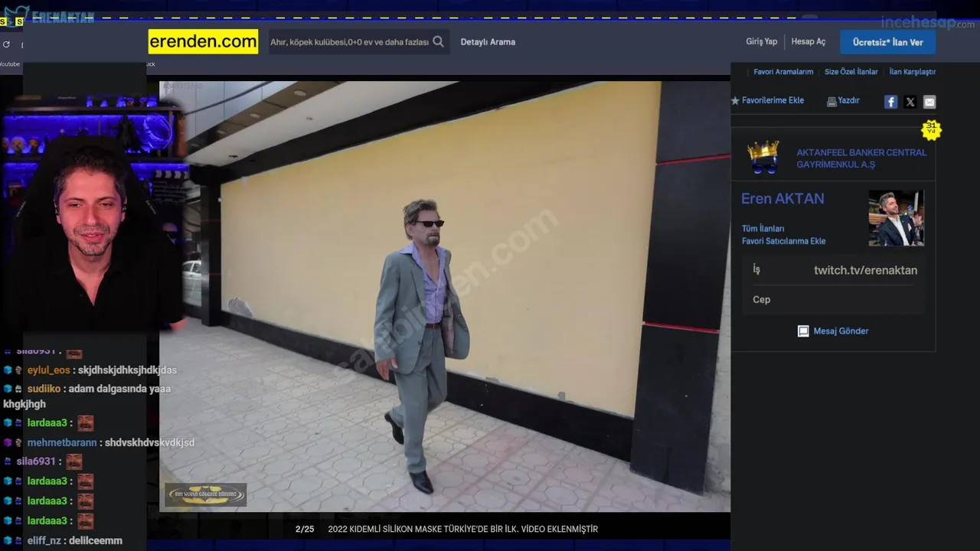Open Tüm İlanları seller listings
Screen dimensions: 980x551
pos(763,229)
